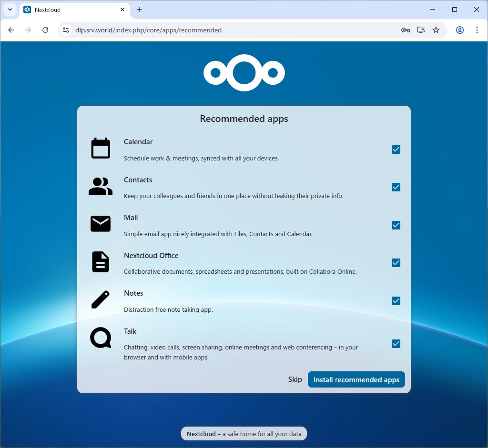Click the browser forward arrow

point(28,30)
